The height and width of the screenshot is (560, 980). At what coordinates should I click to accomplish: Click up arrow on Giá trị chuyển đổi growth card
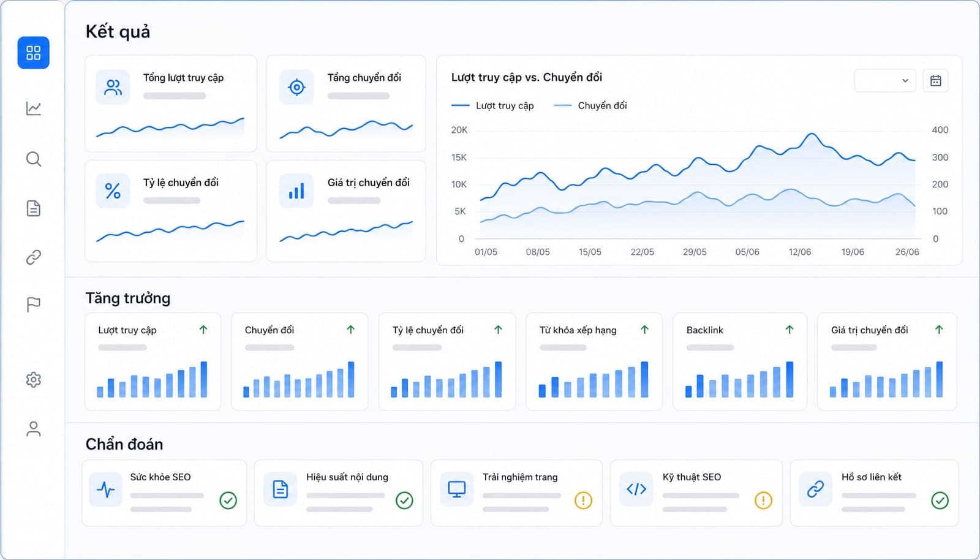[x=939, y=330]
